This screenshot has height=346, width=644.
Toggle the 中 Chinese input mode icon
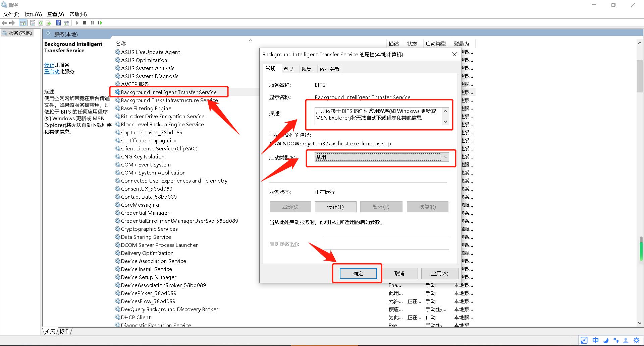(595, 340)
